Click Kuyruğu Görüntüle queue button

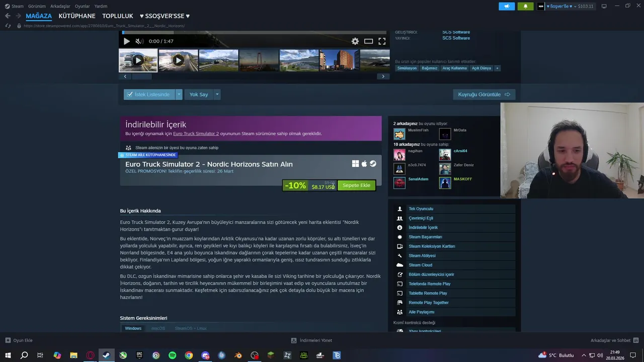(484, 94)
